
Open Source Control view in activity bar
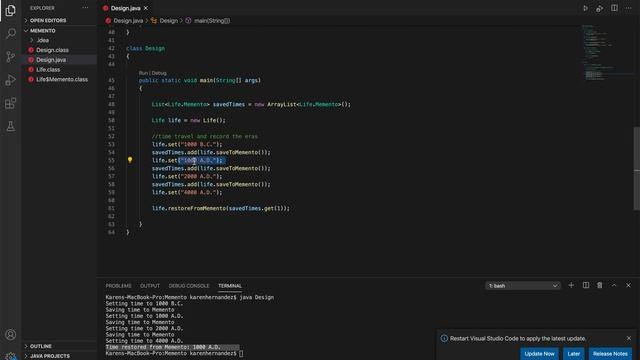pos(11,56)
